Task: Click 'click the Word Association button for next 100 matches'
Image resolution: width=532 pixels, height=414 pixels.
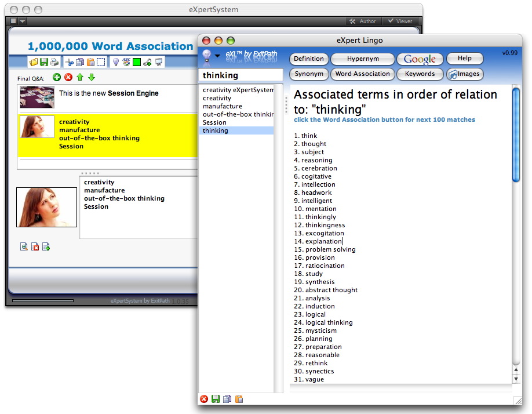Action: pyautogui.click(x=384, y=120)
